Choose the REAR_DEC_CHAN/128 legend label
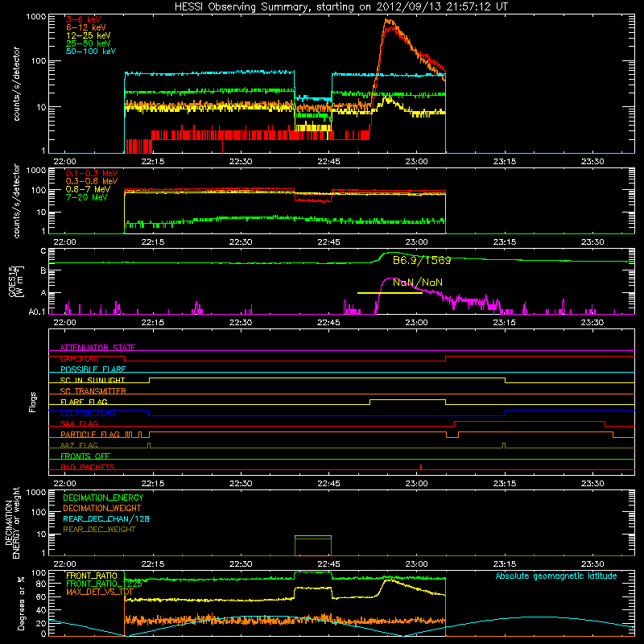This screenshot has width=644, height=644. [106, 518]
